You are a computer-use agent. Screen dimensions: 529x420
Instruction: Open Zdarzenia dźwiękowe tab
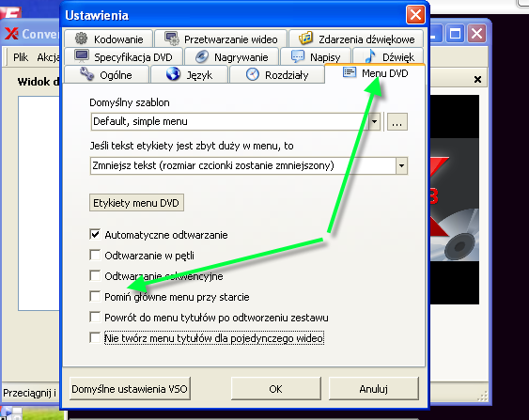point(356,39)
